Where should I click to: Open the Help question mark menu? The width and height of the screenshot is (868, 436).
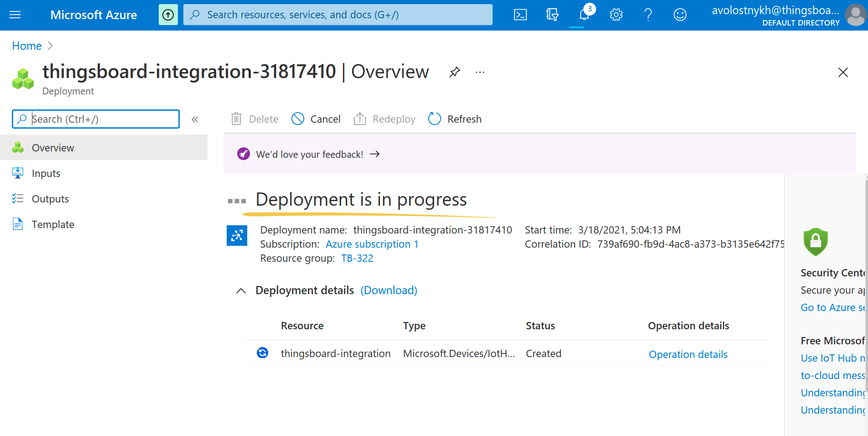click(648, 15)
